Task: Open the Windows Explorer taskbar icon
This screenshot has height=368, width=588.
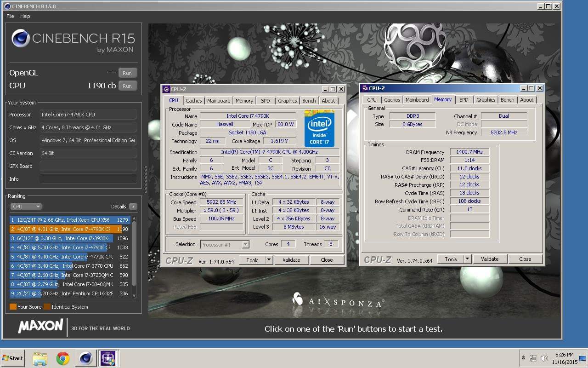Action: [40, 358]
